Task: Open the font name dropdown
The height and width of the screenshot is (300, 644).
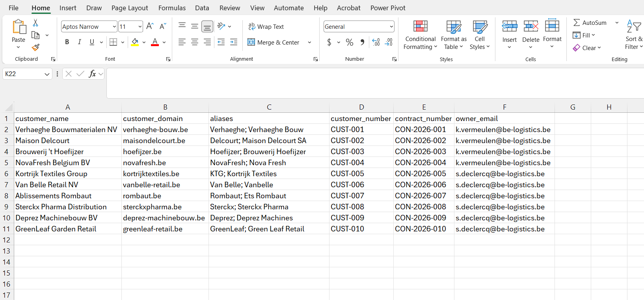Action: [x=114, y=26]
